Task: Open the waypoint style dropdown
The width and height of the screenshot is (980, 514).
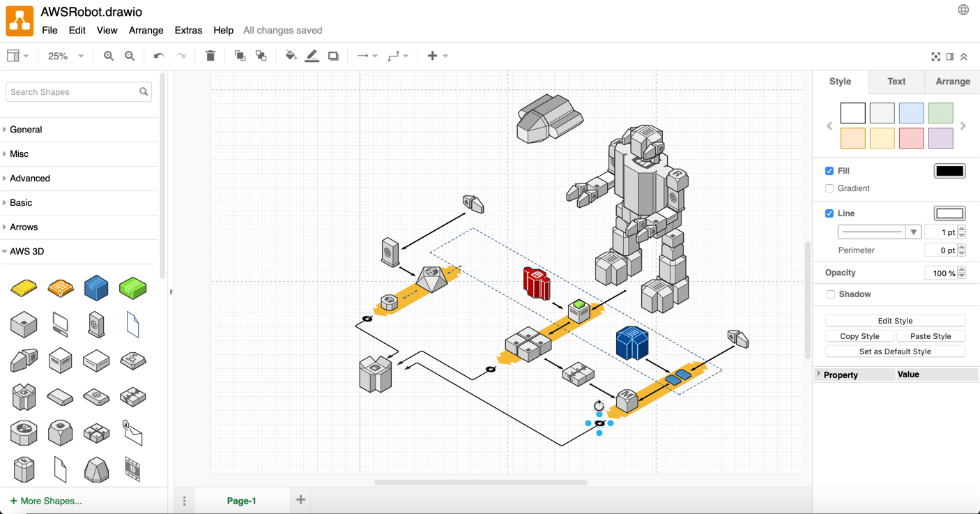Action: (398, 56)
